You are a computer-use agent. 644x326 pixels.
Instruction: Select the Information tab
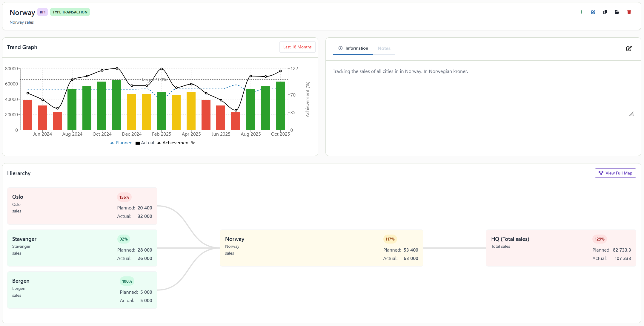pyautogui.click(x=357, y=48)
